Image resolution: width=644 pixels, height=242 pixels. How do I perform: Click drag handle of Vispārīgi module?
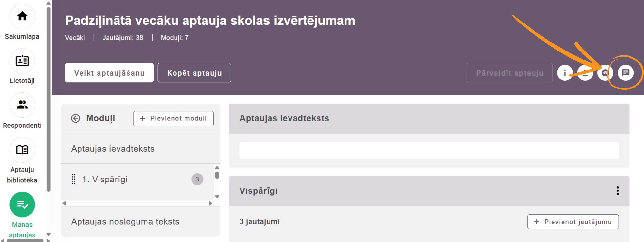coord(74,179)
